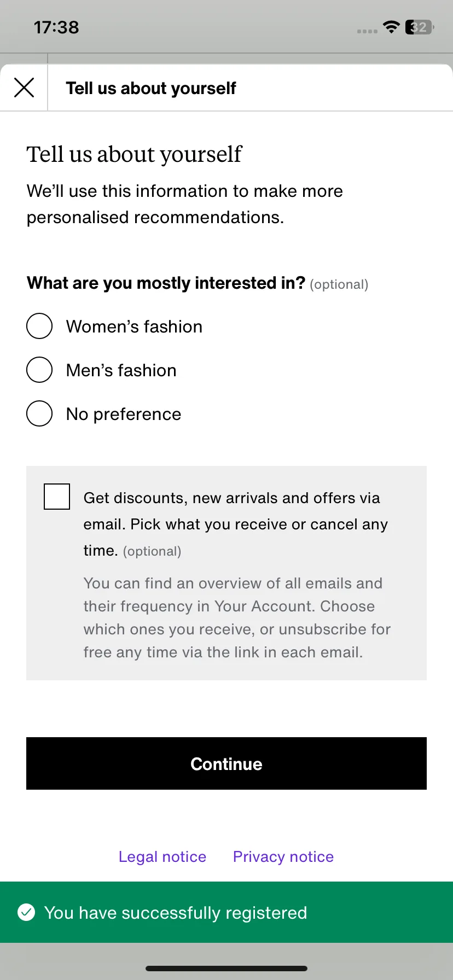Tap the Men's fashion label text
This screenshot has width=453, height=980.
[121, 370]
